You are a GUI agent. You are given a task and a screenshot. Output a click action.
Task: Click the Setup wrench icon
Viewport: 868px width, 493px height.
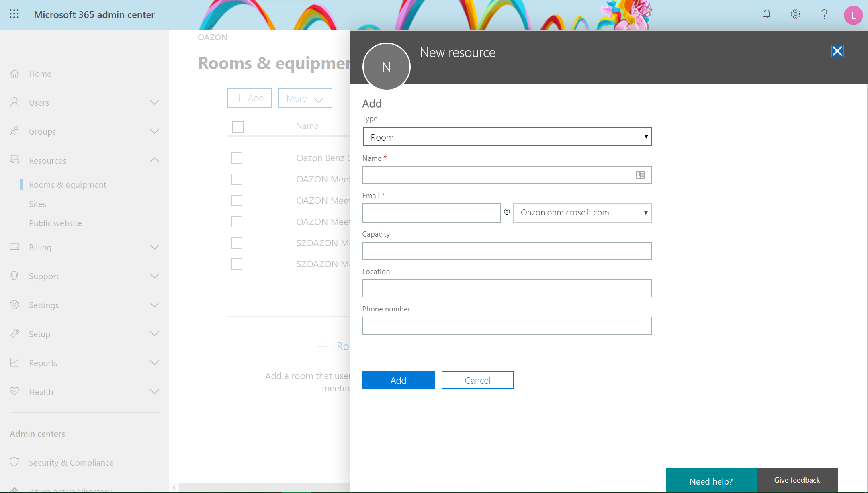(x=14, y=333)
